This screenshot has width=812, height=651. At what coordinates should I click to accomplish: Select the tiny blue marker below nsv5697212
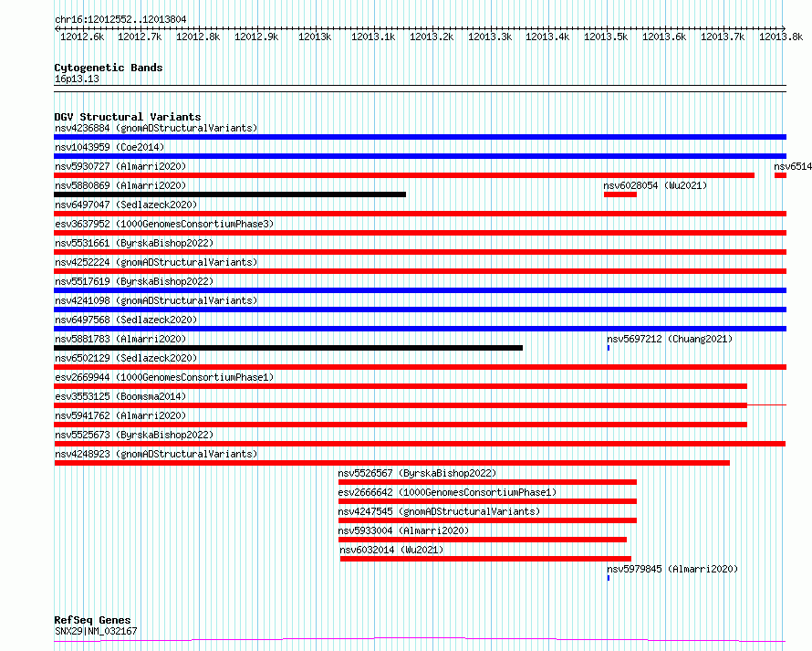pyautogui.click(x=609, y=348)
